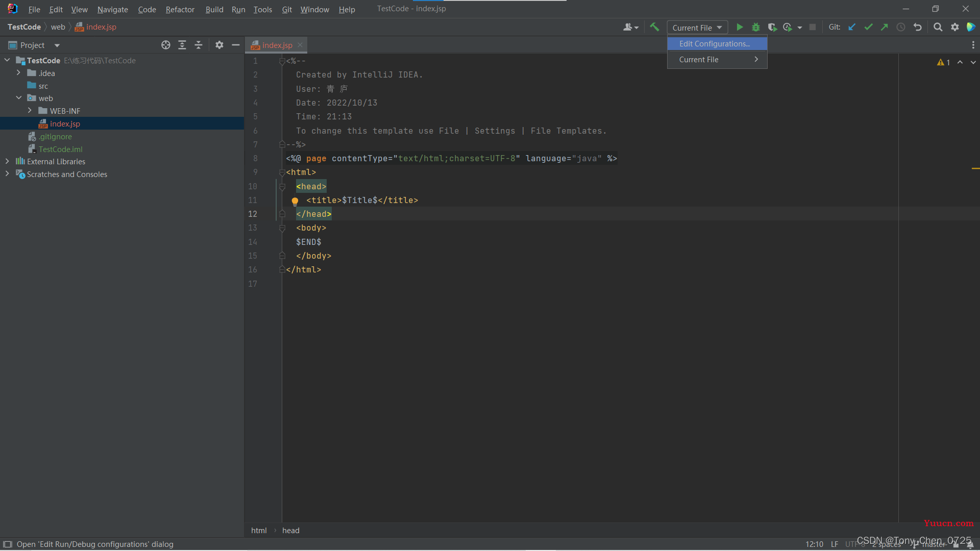
Task: Click the green Debug bug icon
Action: [x=756, y=27]
